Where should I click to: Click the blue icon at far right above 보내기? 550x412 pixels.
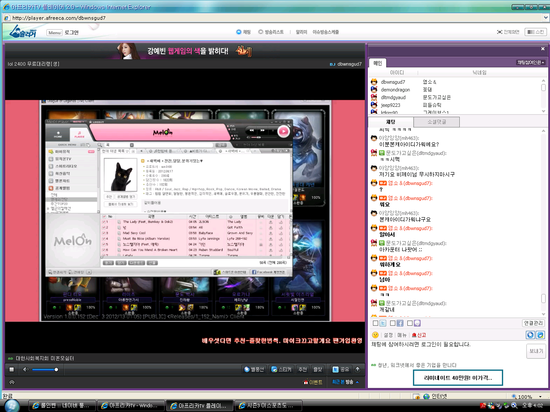point(541,335)
